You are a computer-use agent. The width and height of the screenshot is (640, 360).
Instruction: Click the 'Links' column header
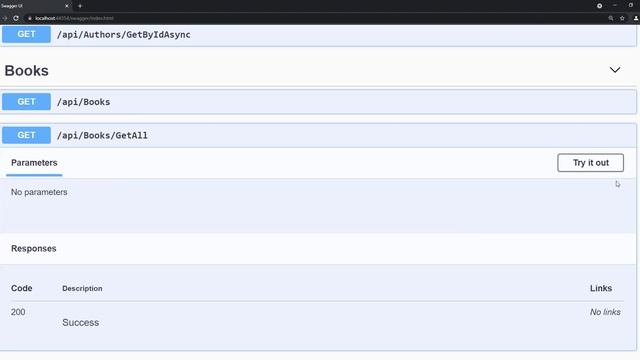601,288
